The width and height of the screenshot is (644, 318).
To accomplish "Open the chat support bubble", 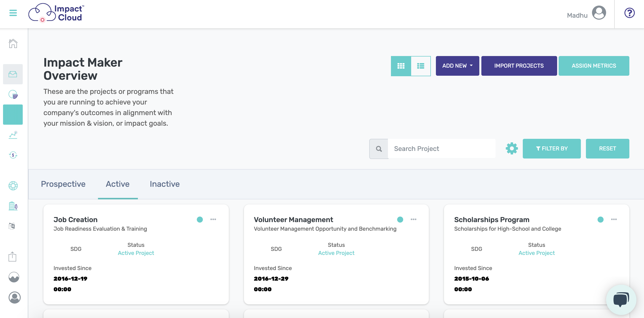I will [x=621, y=300].
